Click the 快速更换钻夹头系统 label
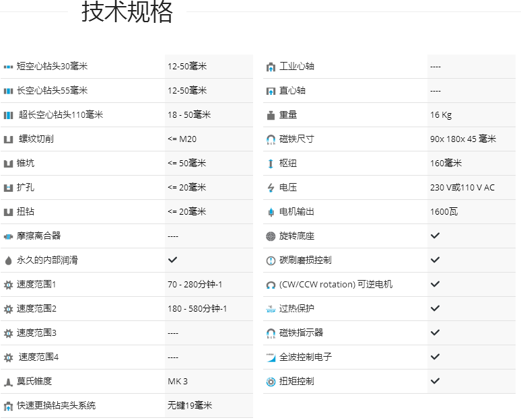521x420 pixels. [56, 405]
